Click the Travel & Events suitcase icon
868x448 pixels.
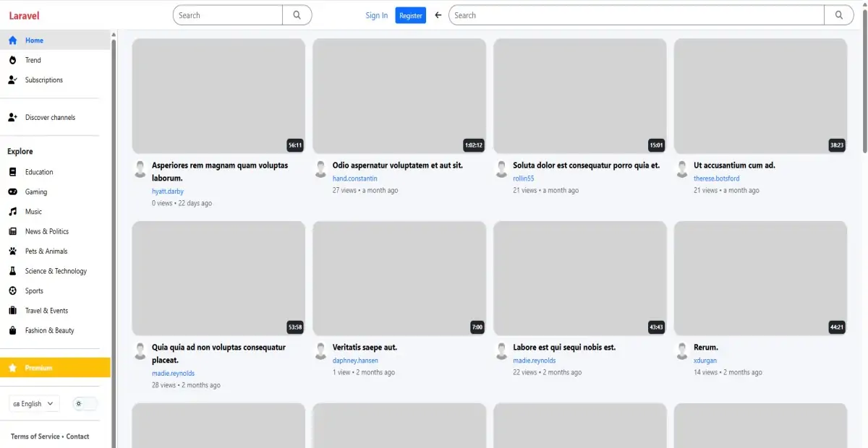(x=12, y=311)
